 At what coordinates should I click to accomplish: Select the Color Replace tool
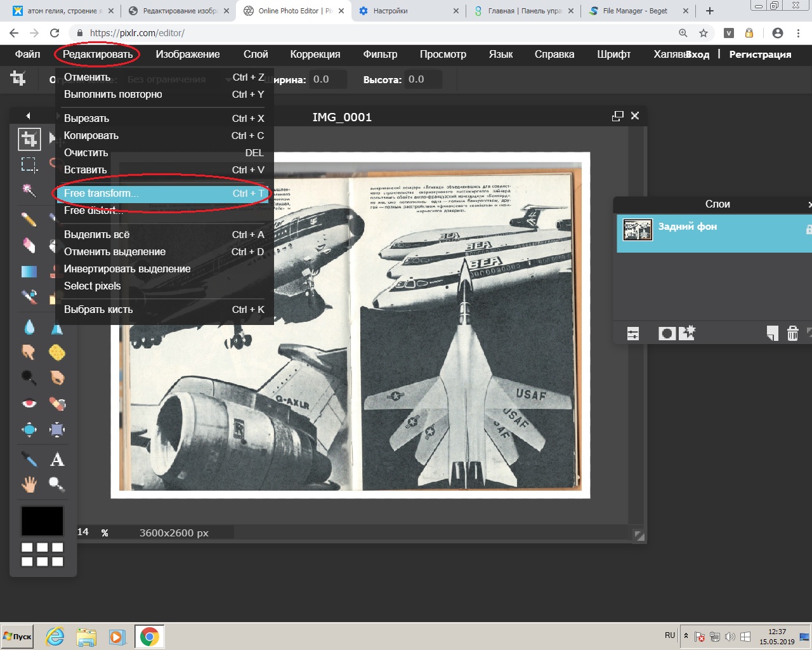point(29,296)
